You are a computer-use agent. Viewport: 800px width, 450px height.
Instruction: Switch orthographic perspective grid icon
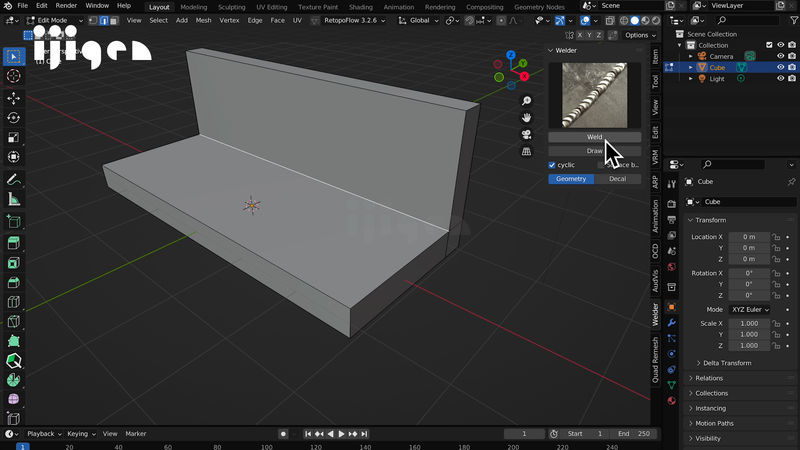click(x=527, y=152)
